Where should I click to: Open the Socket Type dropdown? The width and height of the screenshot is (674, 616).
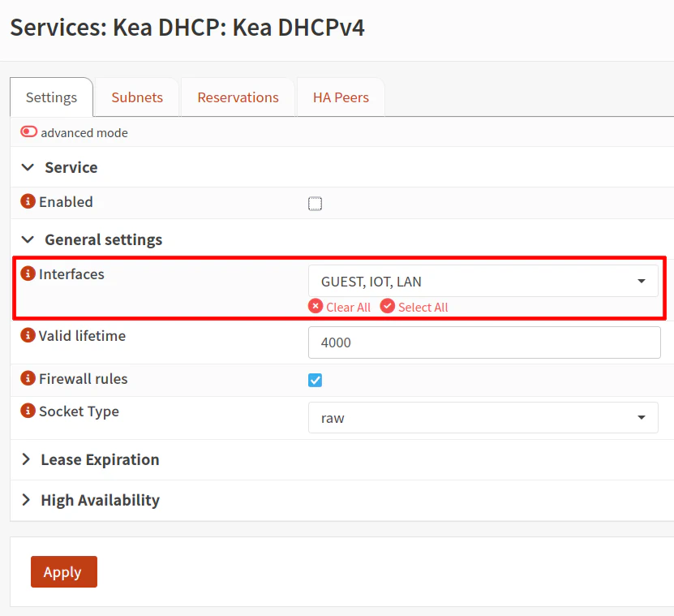point(483,417)
